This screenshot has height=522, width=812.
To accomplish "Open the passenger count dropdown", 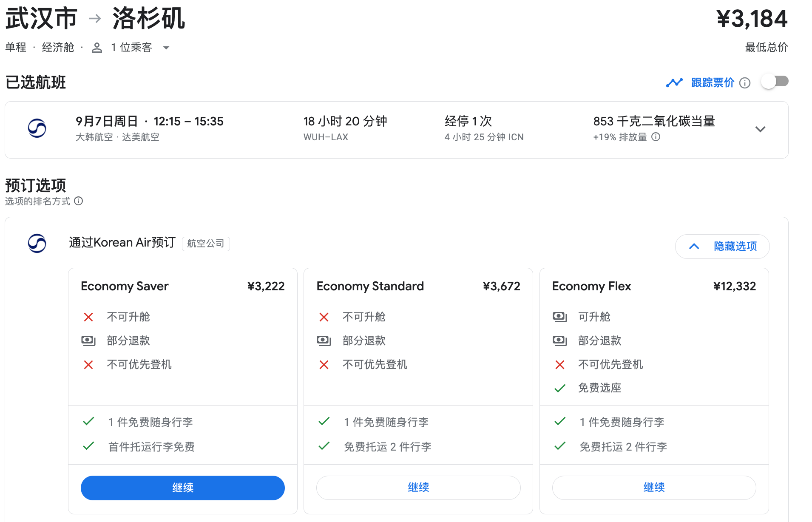I will (x=166, y=48).
